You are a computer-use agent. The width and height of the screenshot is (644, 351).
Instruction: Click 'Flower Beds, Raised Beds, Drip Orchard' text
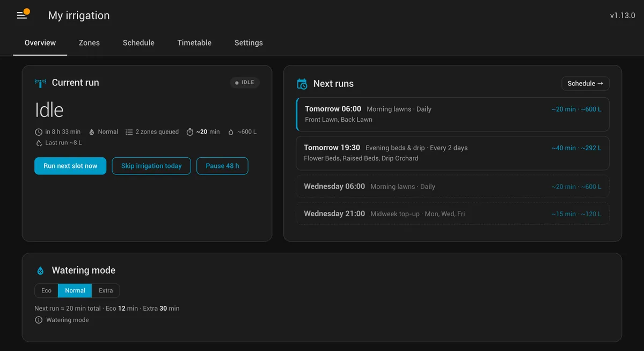coord(361,158)
